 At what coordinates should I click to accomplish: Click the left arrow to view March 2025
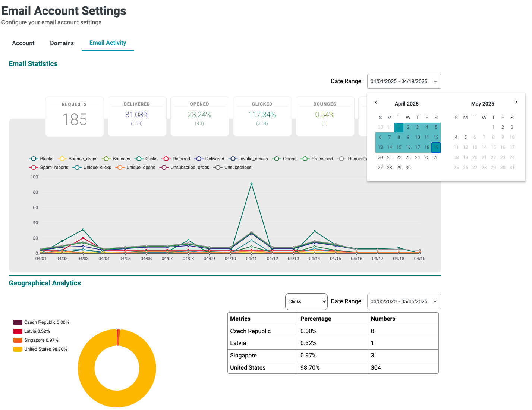376,102
